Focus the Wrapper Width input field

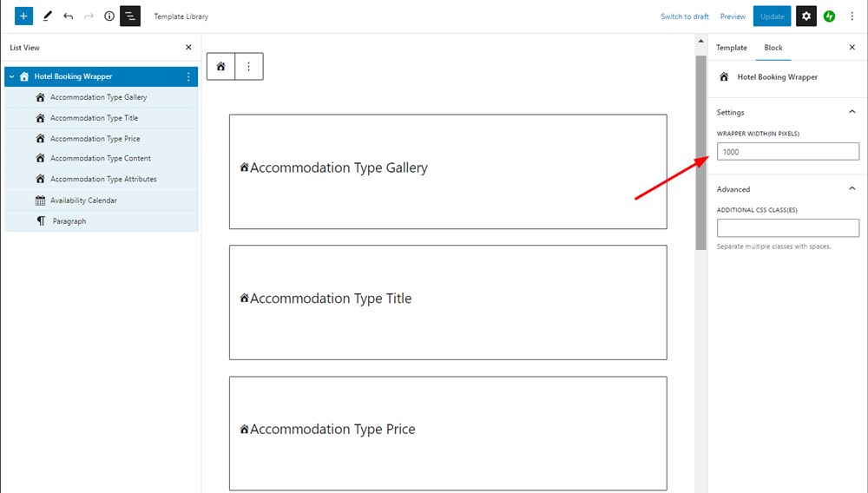point(788,152)
